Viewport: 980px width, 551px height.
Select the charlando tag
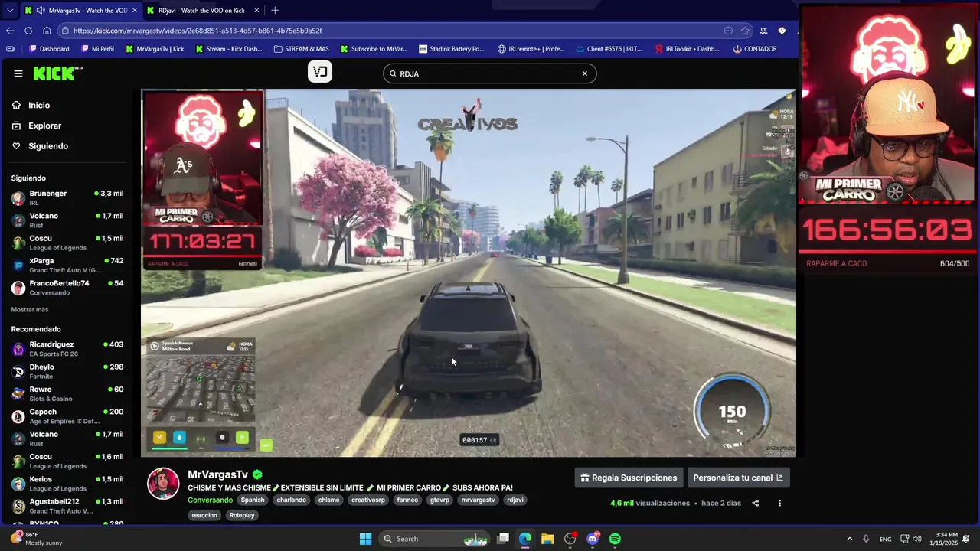point(292,500)
